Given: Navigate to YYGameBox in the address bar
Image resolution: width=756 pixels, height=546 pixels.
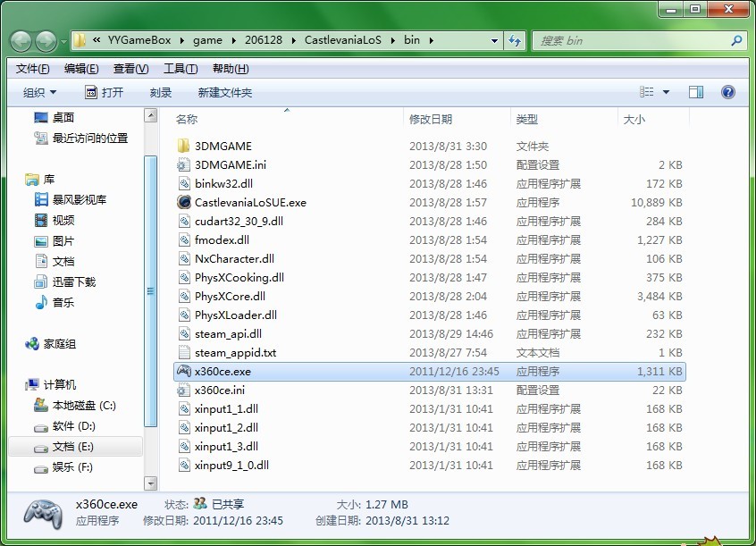Looking at the screenshot, I should [x=139, y=40].
